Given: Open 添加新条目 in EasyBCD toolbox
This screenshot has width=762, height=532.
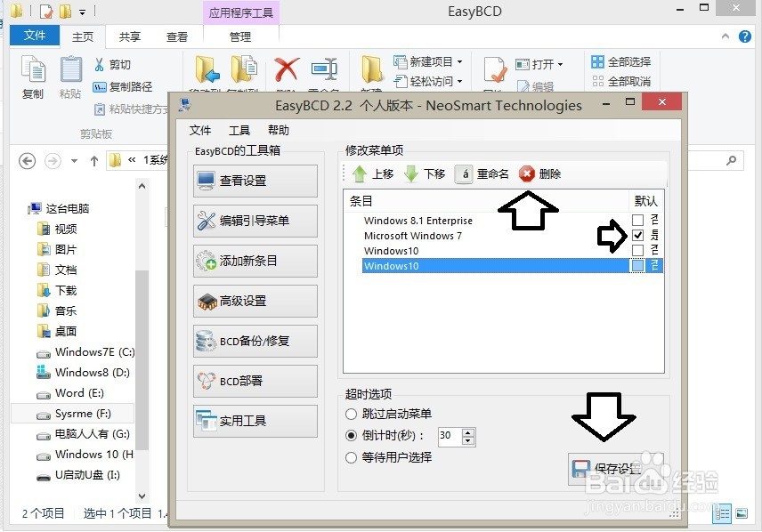Looking at the screenshot, I should click(x=255, y=261).
